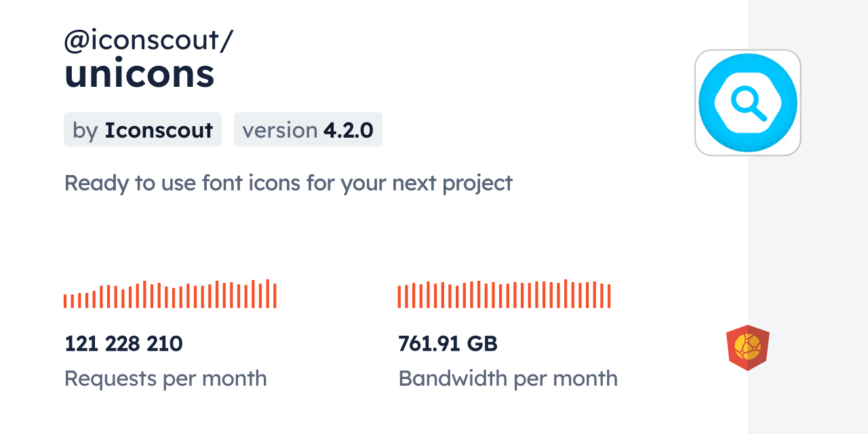The image size is (868, 434).
Task: Click the last bar of requests chart
Action: click(275, 296)
